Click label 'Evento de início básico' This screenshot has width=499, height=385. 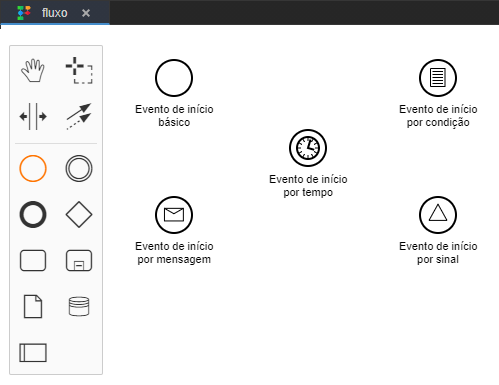(174, 116)
